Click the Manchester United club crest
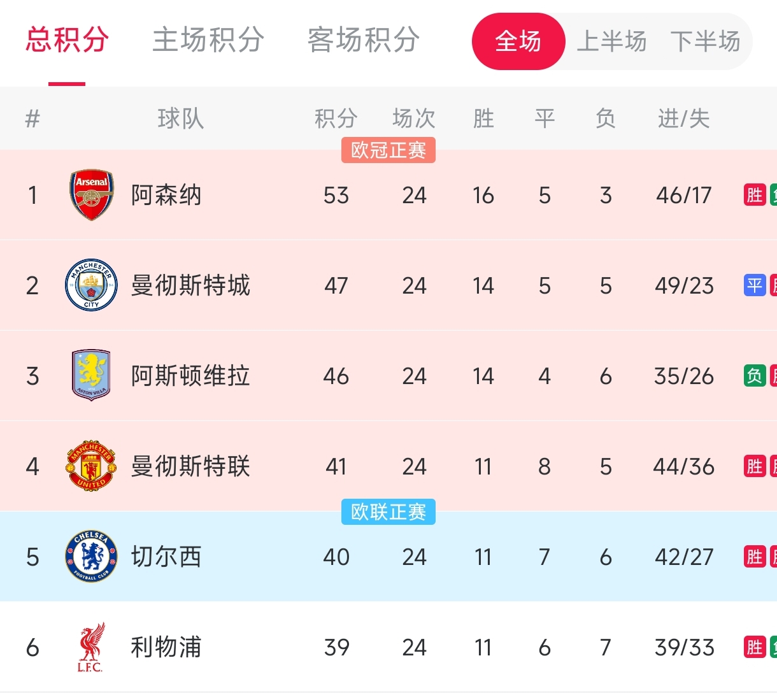 pos(92,466)
